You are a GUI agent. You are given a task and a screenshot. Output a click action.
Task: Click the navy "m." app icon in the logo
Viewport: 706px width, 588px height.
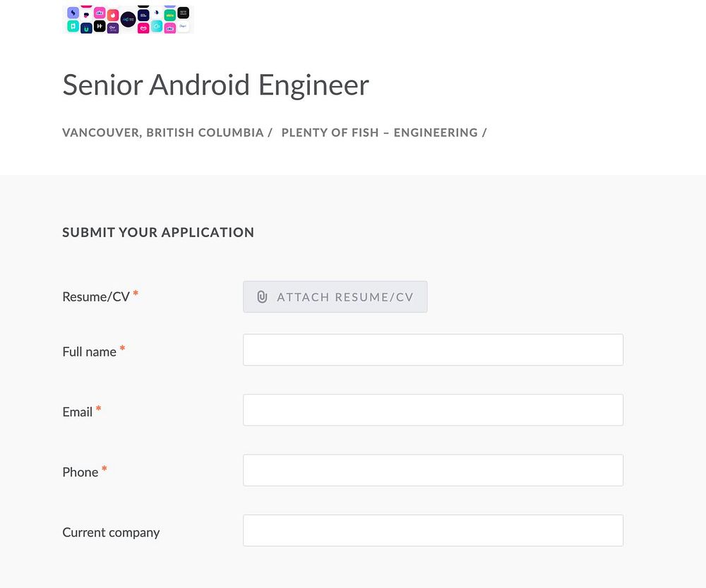coord(143,15)
